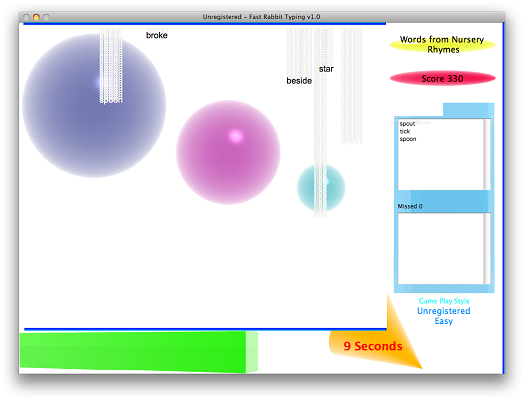Click the 'spoon' word in blue bubble

click(111, 100)
